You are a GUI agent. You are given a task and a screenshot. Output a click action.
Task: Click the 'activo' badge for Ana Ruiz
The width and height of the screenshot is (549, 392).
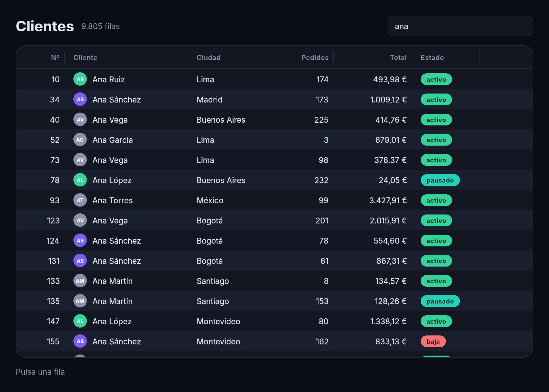pos(436,79)
